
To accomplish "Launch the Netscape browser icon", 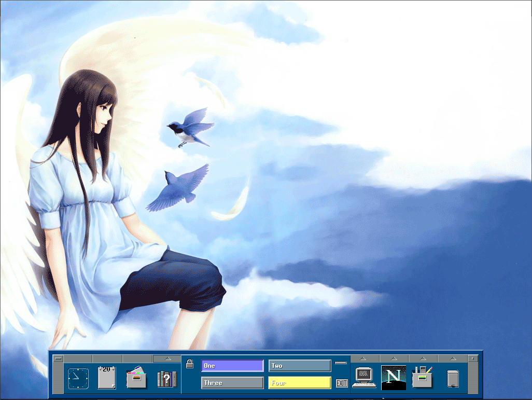I will point(393,377).
